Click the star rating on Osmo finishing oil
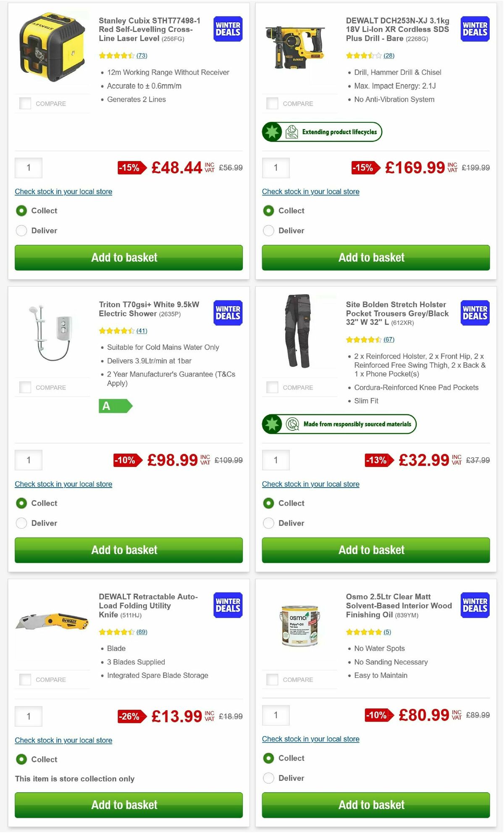 click(x=363, y=632)
